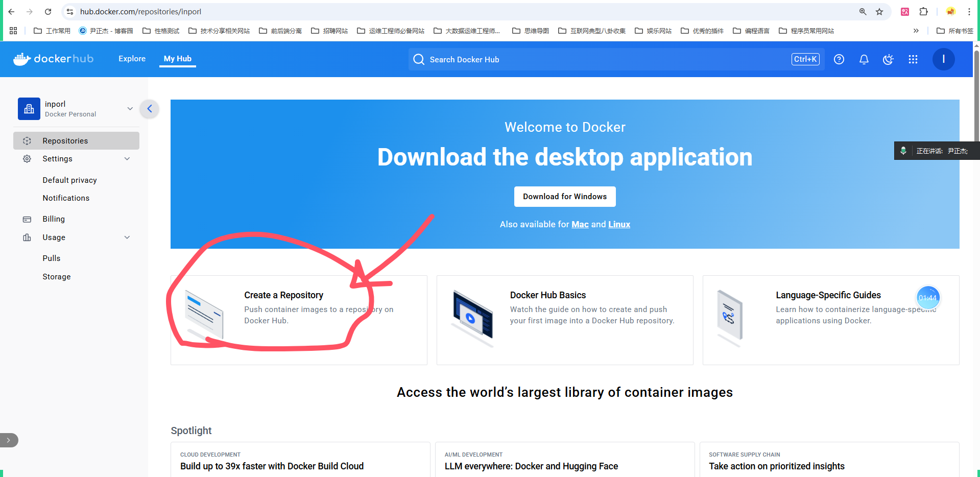
Task: Collapse the sidebar with the blue chevron button
Action: (x=150, y=108)
